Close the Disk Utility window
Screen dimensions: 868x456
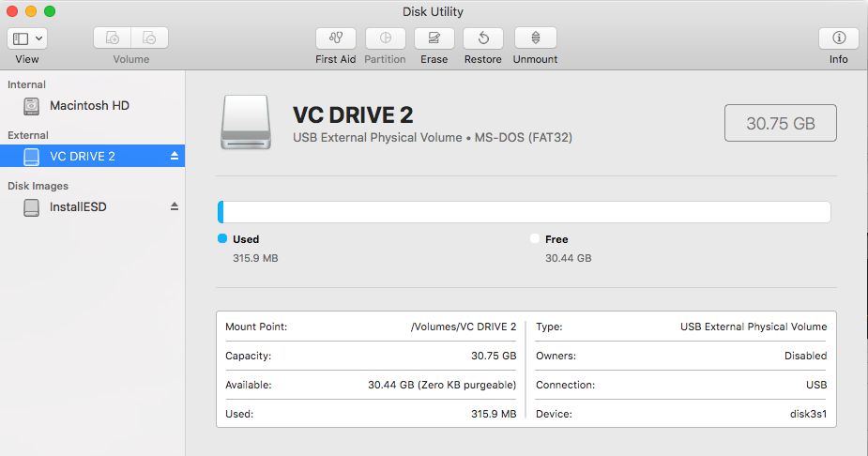[x=12, y=11]
